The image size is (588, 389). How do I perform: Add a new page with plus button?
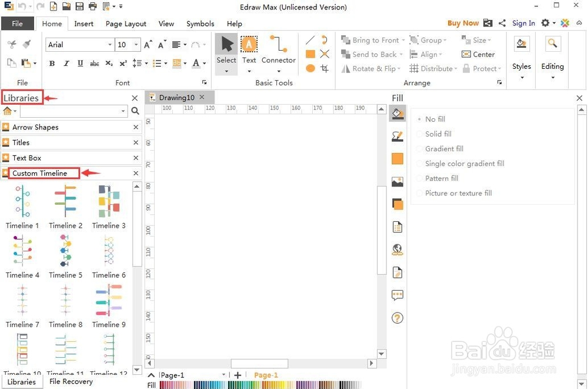(238, 375)
